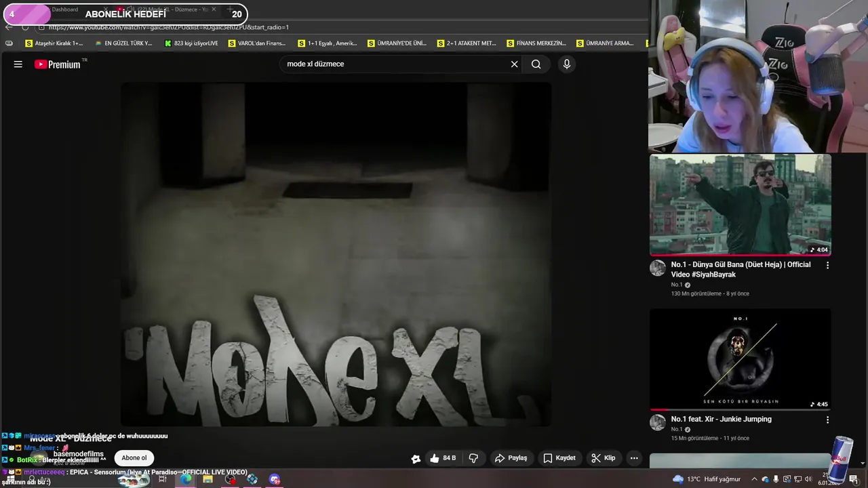Click the Mode XL video player

coord(336,254)
